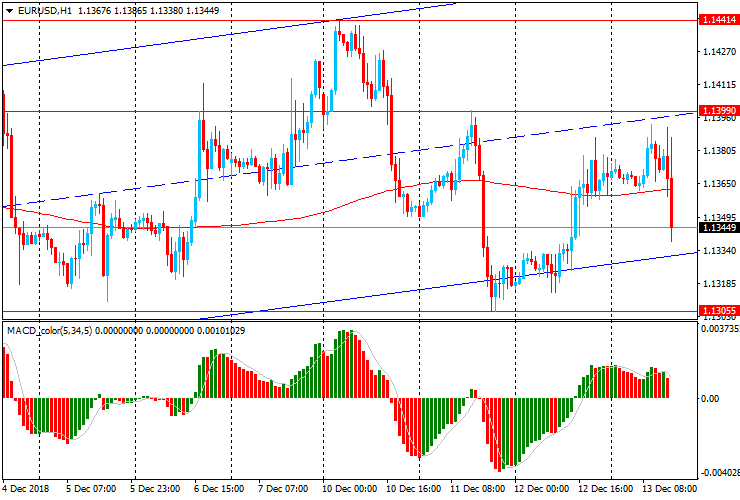Select the 1.13990 level price tag

coord(719,110)
